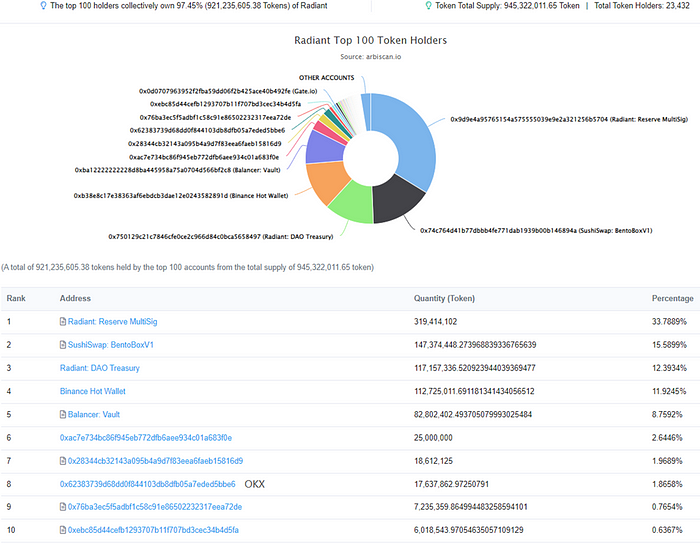Image resolution: width=700 pixels, height=543 pixels.
Task: Click contract icon beside 0x28344cb address row
Action: coord(63,461)
